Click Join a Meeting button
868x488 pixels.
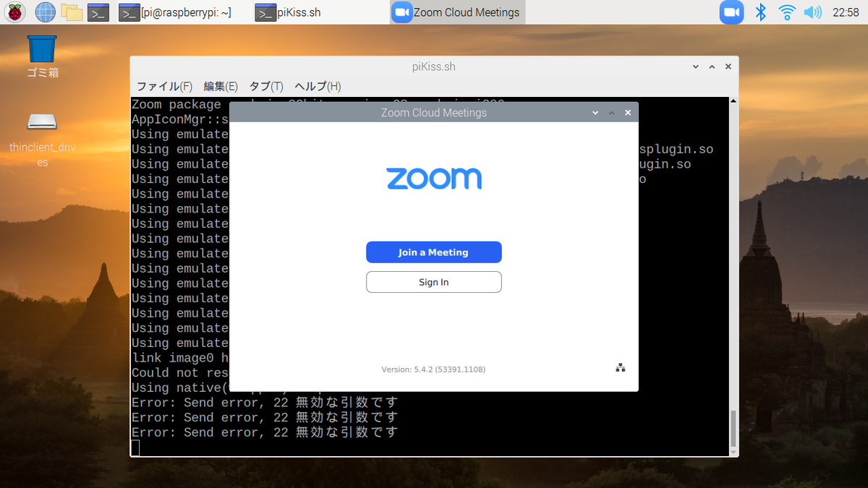point(433,252)
